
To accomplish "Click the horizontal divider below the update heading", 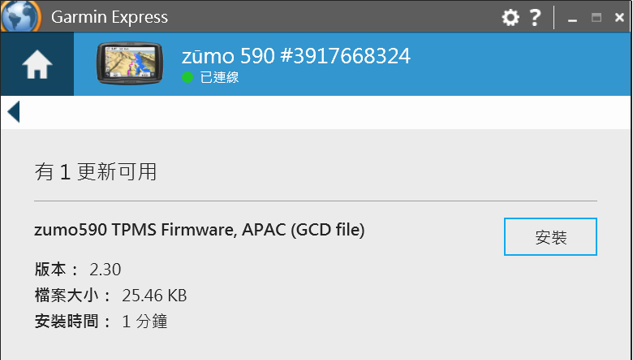I will coord(315,201).
